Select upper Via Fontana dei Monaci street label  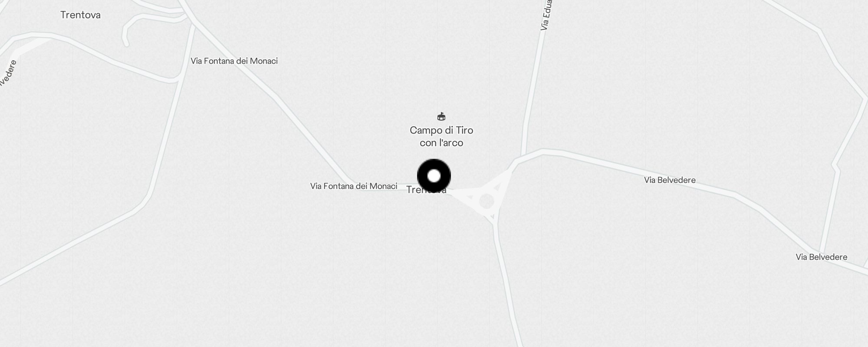(234, 61)
